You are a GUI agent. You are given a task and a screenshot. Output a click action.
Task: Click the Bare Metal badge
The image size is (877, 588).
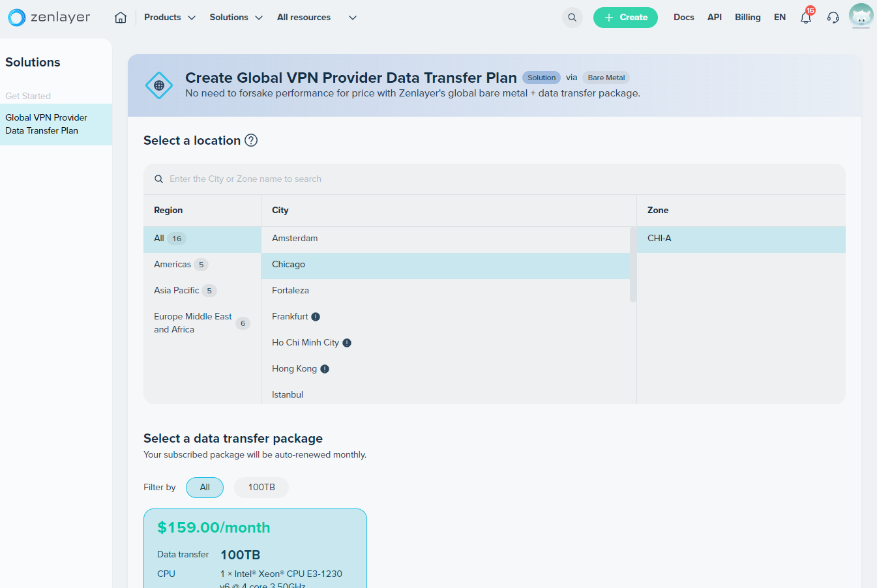(606, 78)
